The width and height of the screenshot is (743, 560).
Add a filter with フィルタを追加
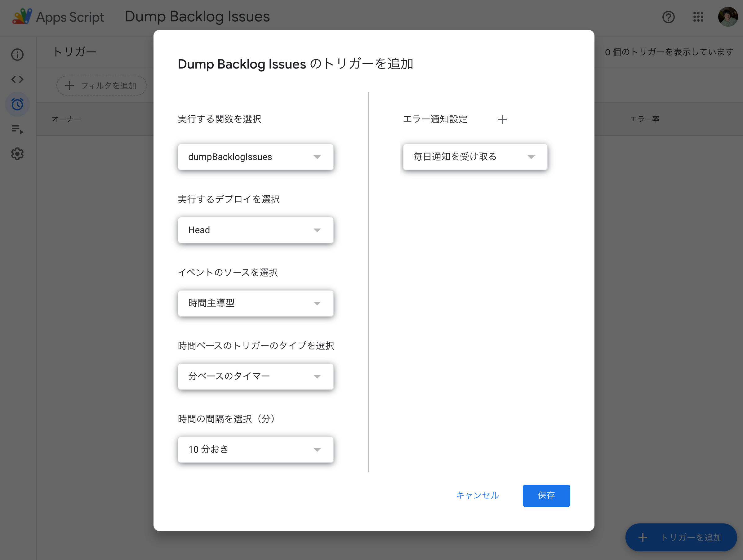(x=101, y=86)
